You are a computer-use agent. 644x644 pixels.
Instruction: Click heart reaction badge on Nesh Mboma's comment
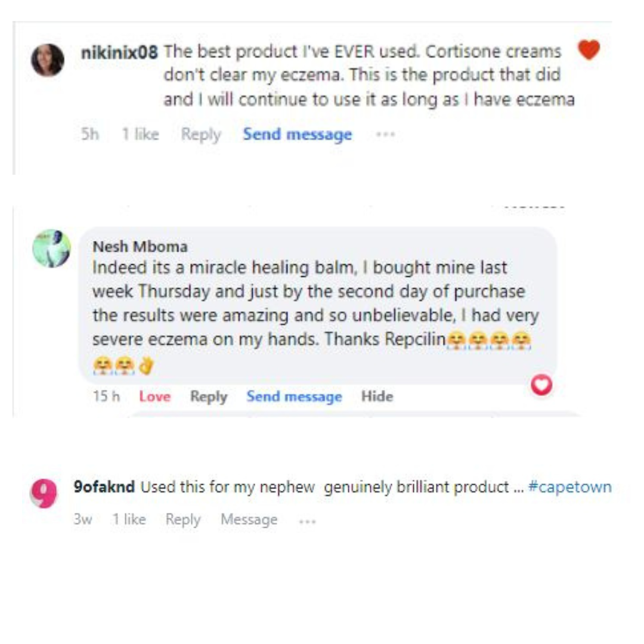(x=541, y=386)
